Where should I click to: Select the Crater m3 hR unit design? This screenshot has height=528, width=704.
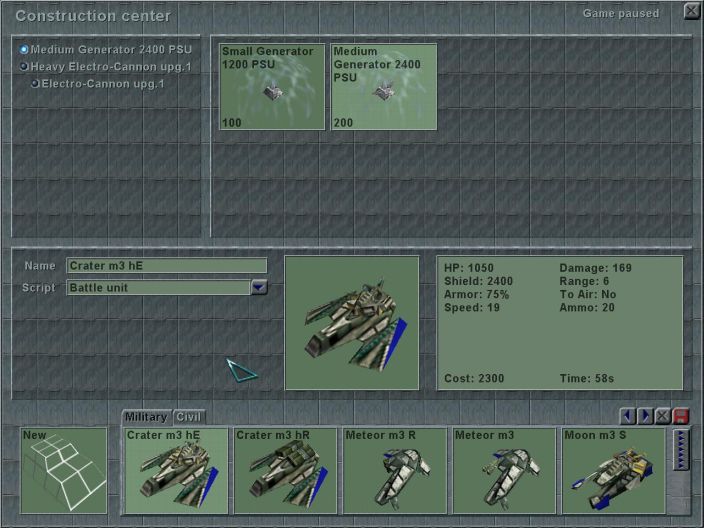pos(285,471)
